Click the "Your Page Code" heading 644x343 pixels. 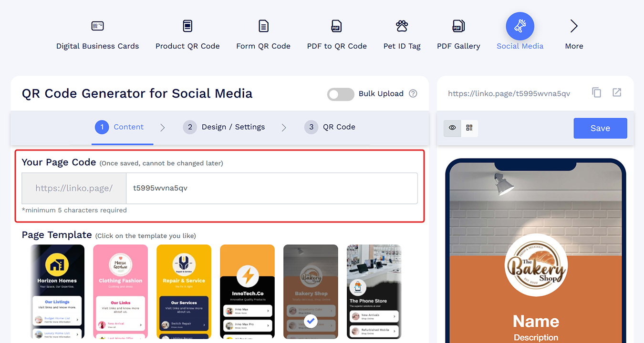pyautogui.click(x=59, y=162)
